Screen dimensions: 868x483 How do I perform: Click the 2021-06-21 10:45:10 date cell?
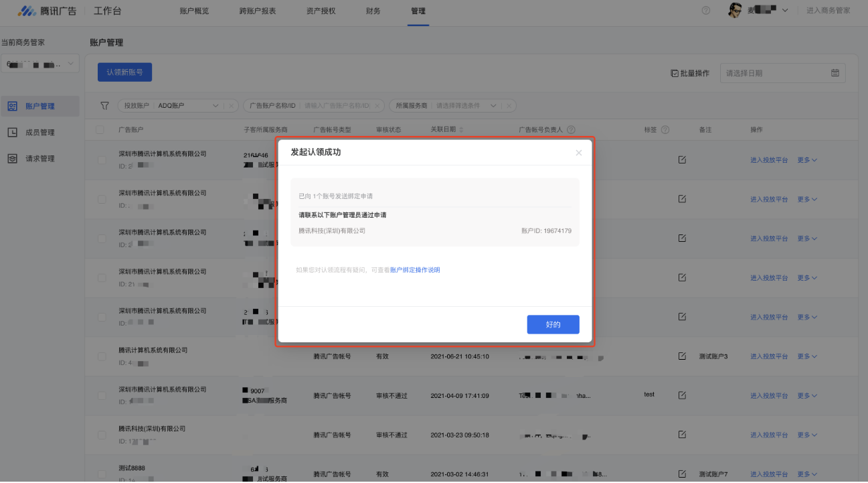(x=460, y=356)
